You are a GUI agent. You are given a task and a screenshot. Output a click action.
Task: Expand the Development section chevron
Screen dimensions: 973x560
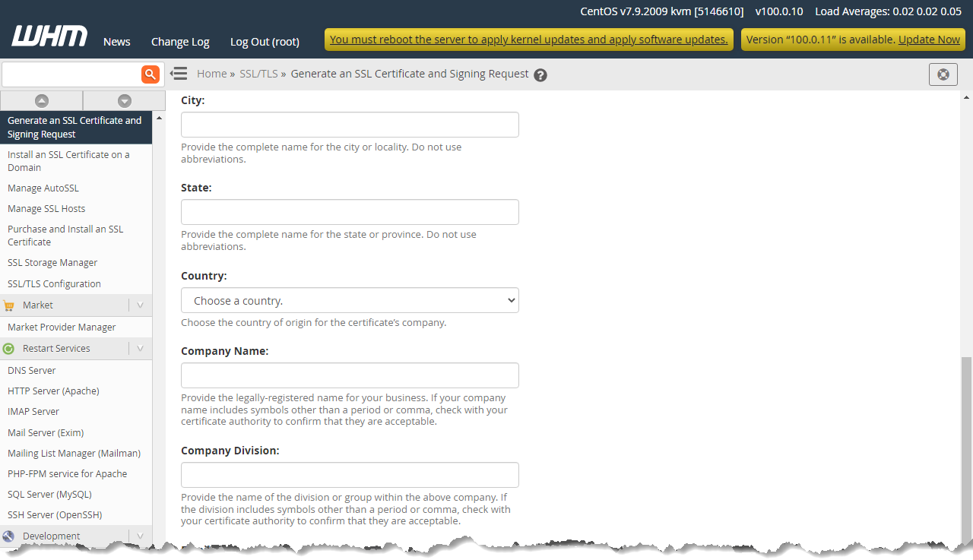(x=140, y=535)
